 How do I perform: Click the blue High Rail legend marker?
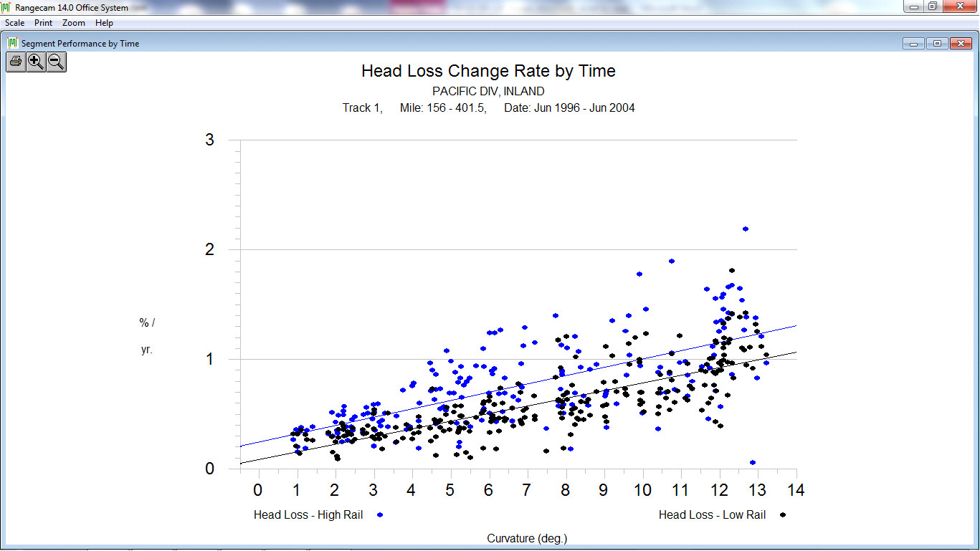pos(380,515)
